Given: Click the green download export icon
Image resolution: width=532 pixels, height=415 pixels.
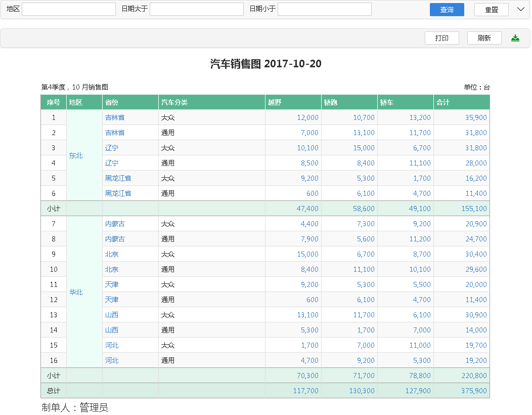Looking at the screenshot, I should tap(515, 38).
